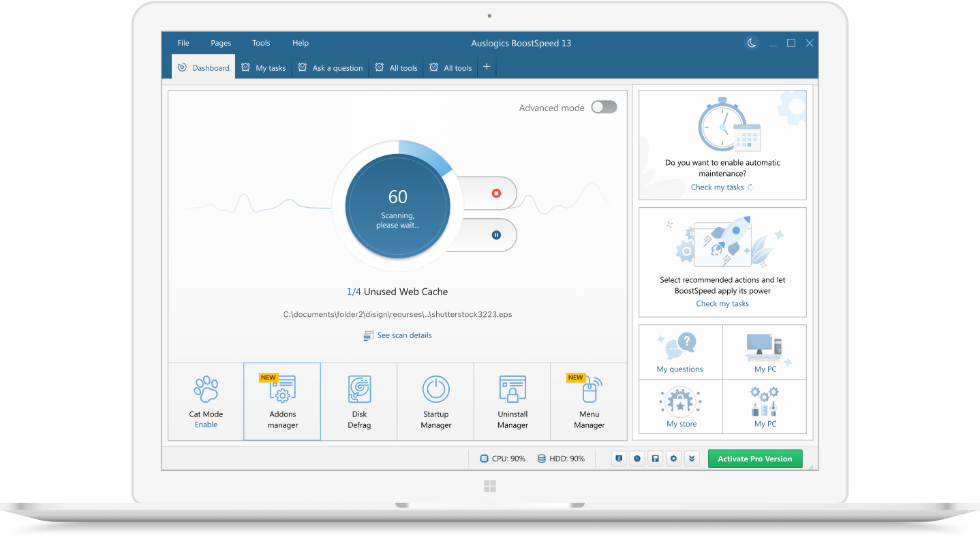Open the My PC tile with the gears icon
This screenshot has width=980, height=537.
(x=765, y=406)
